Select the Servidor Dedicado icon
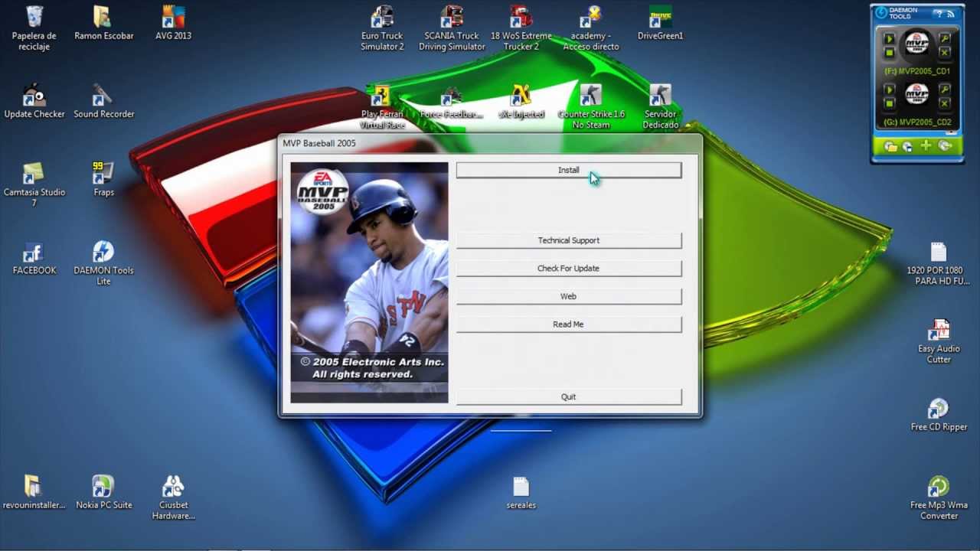 [660, 106]
